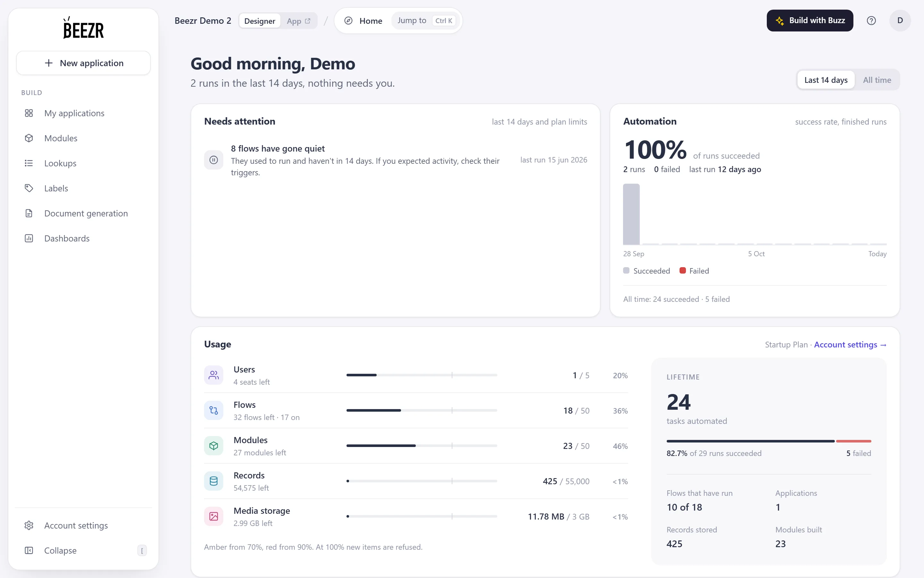Click the Beezr logo
924x578 pixels.
(x=83, y=28)
